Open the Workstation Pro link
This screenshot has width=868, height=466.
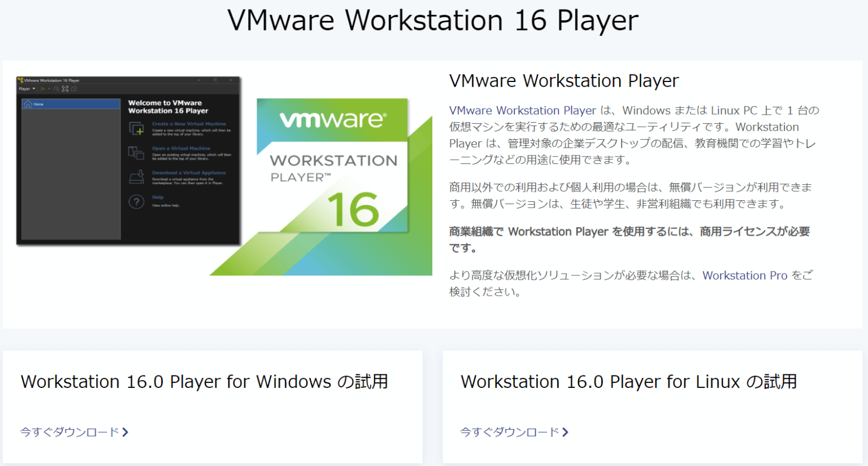[745, 275]
